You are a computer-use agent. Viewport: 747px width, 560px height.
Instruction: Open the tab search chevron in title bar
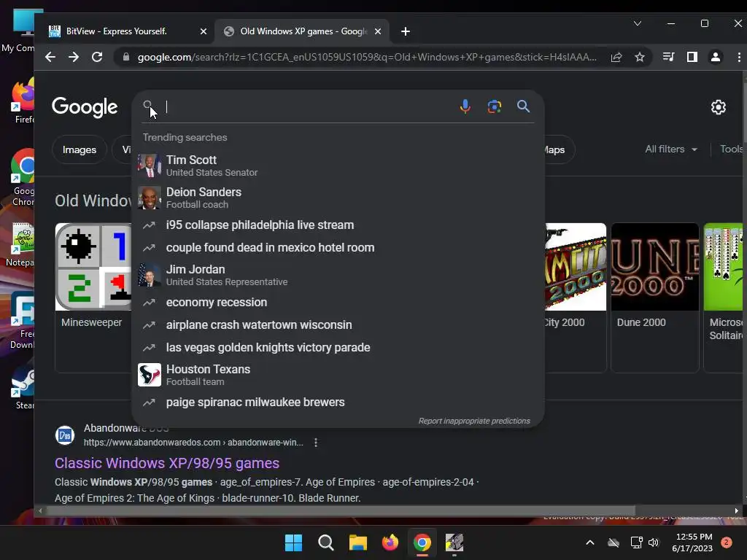637,23
